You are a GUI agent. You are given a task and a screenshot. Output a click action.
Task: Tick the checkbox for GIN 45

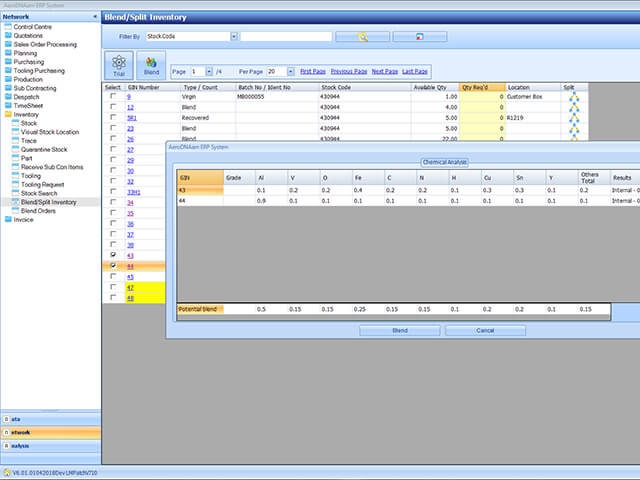tap(113, 276)
